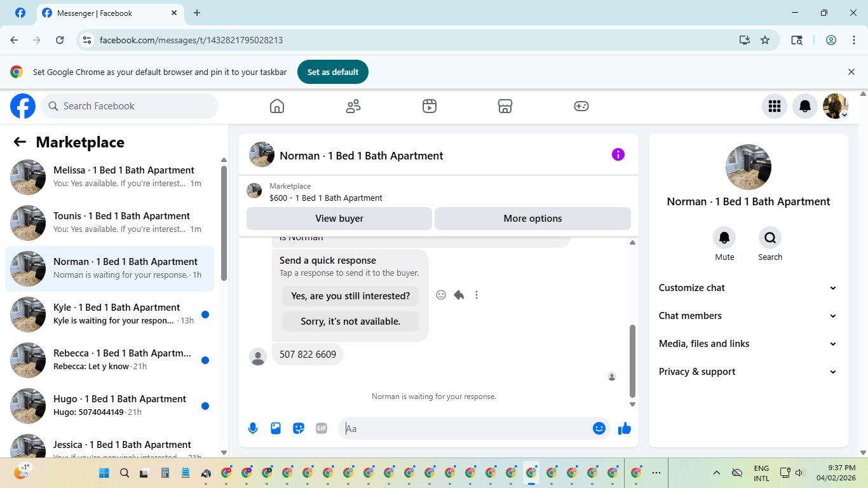
Task: Close the Messenger browser tab
Action: (x=175, y=13)
